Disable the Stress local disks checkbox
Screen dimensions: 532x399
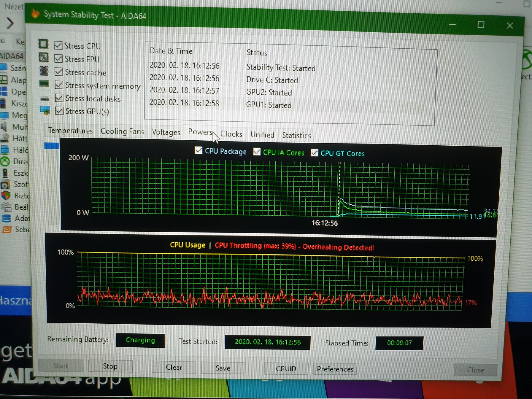pyautogui.click(x=59, y=98)
